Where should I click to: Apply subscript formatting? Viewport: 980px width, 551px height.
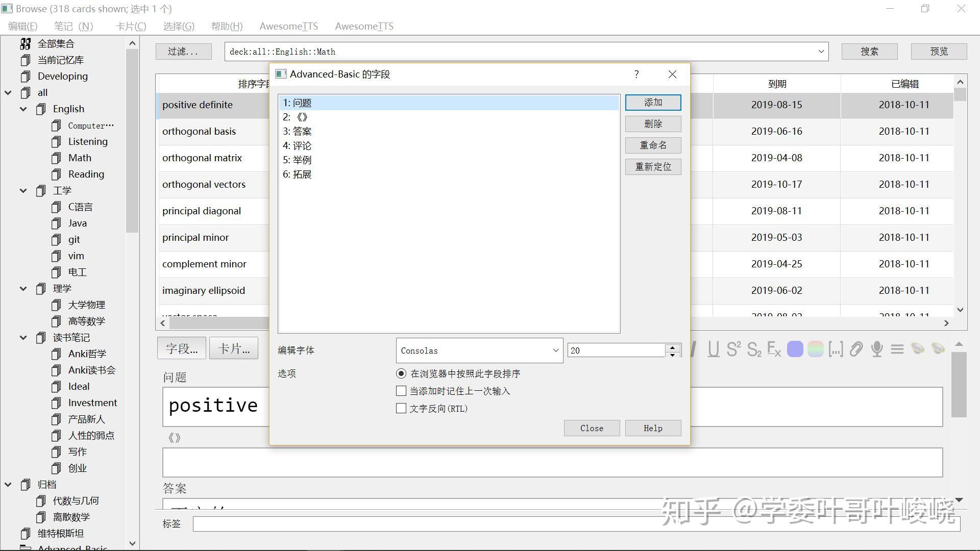754,349
